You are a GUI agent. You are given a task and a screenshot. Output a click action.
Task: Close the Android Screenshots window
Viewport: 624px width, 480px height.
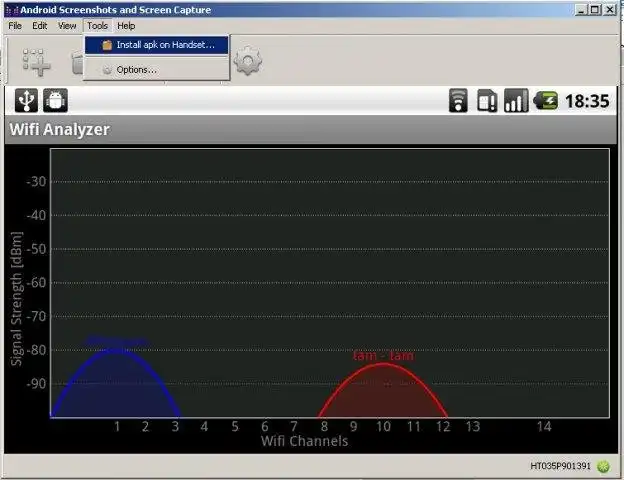coord(610,10)
